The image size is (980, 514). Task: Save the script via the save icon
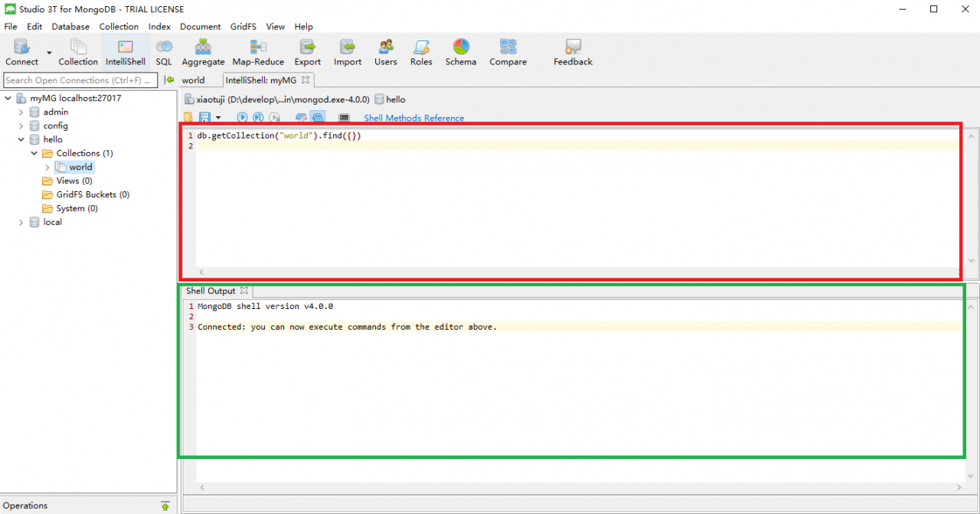[205, 117]
